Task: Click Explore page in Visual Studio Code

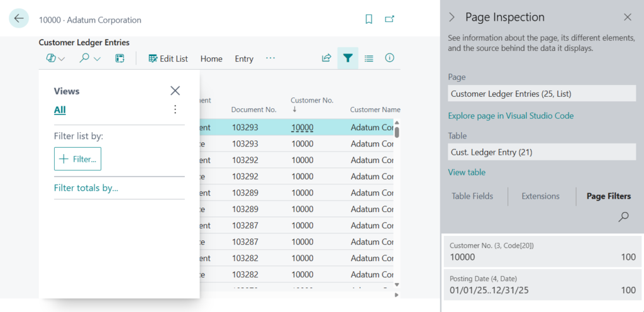Action: [x=511, y=116]
